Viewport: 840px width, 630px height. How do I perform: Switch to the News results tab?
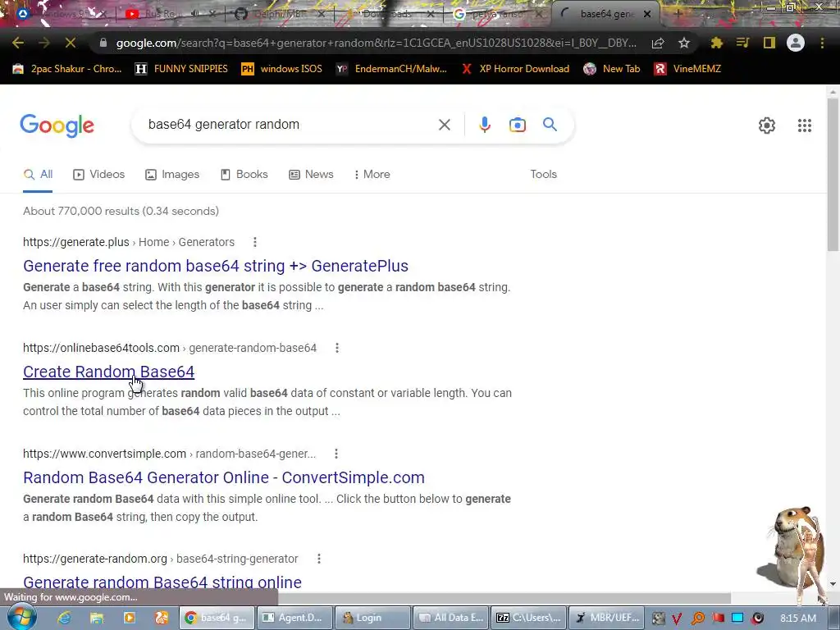point(311,174)
